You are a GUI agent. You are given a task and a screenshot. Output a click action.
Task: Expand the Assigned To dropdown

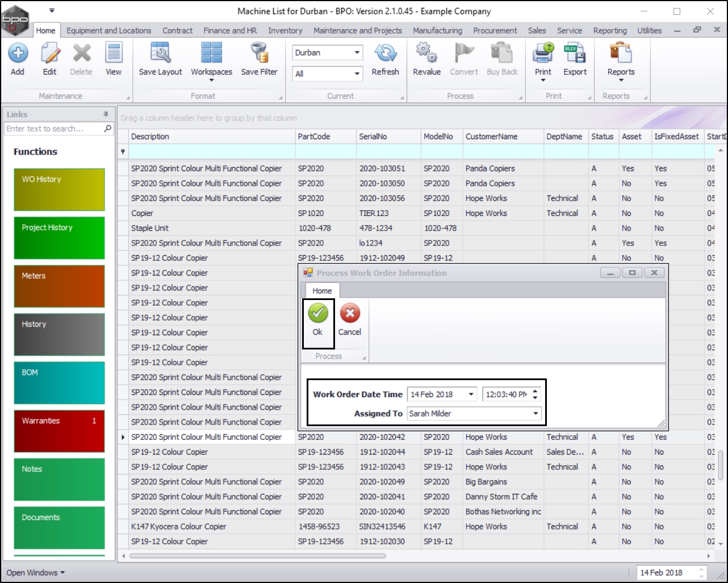(x=535, y=414)
